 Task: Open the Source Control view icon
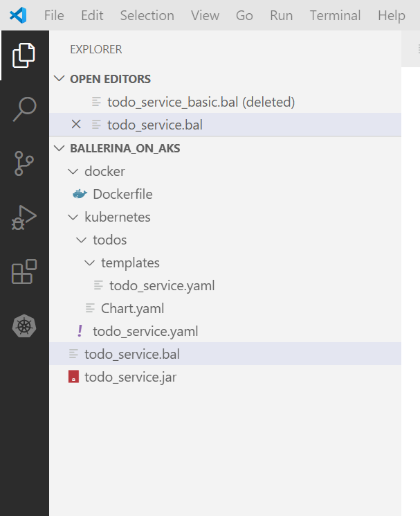24,163
